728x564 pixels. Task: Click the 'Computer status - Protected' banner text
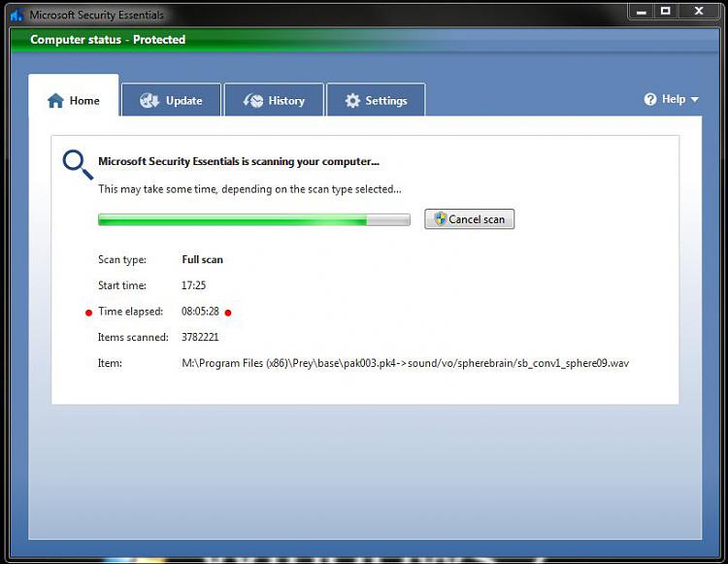click(x=108, y=40)
